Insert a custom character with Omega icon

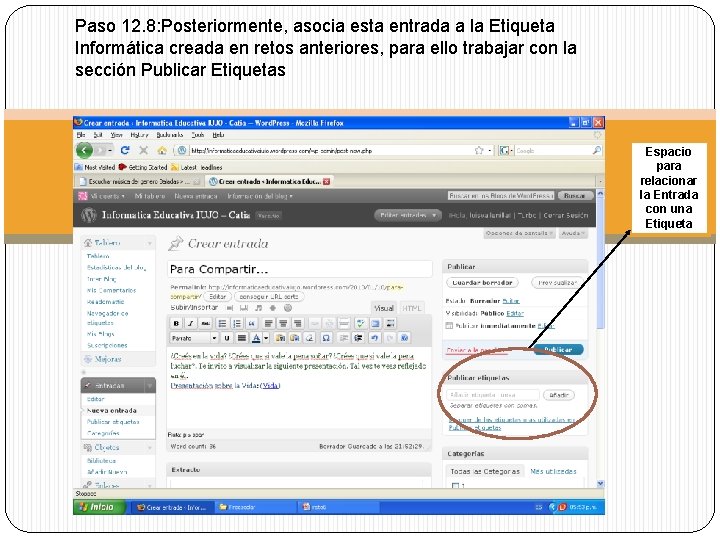(x=326, y=338)
